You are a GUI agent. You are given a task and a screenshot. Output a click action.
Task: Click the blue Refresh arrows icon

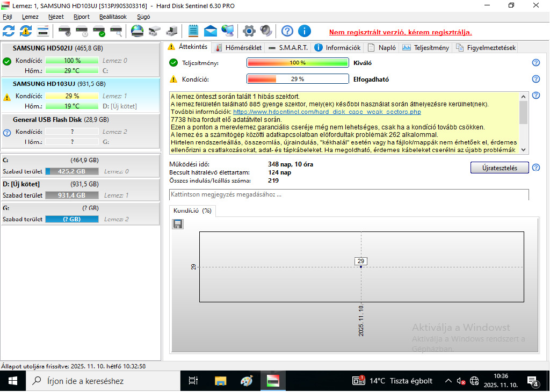(x=9, y=31)
